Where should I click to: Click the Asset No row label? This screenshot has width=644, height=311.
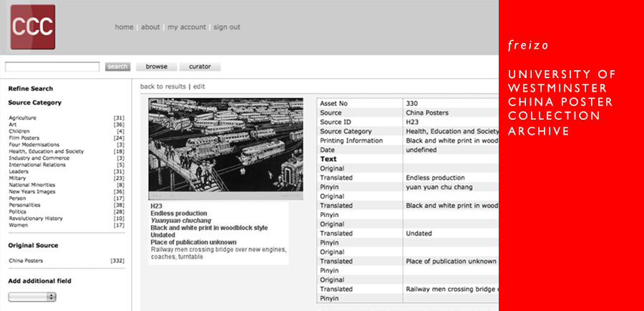tap(333, 104)
